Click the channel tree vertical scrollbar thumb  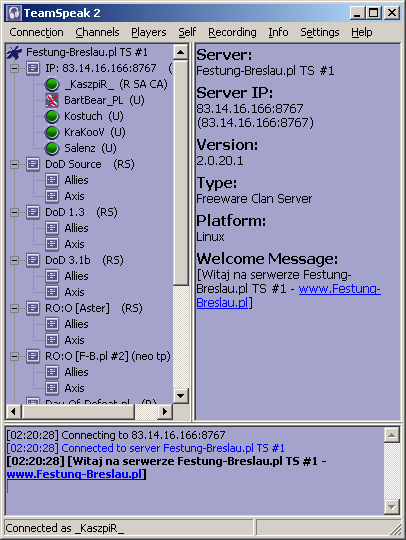click(x=180, y=173)
